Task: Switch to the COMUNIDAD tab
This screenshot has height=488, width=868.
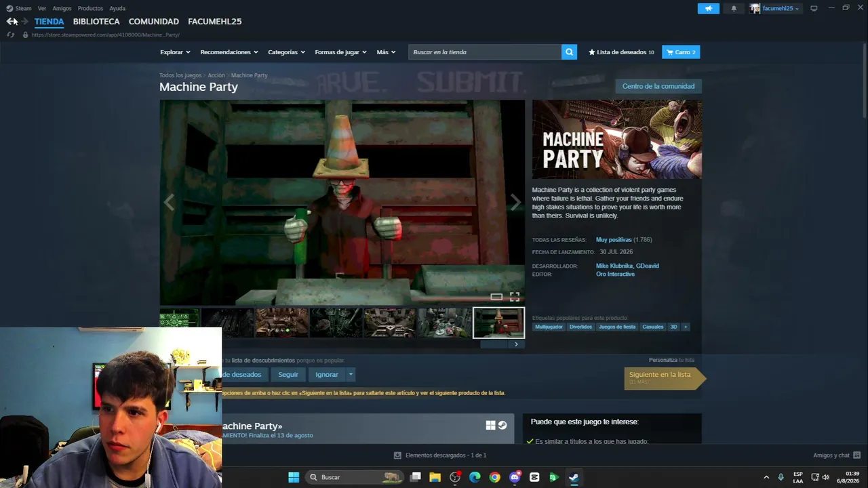Action: [x=154, y=22]
